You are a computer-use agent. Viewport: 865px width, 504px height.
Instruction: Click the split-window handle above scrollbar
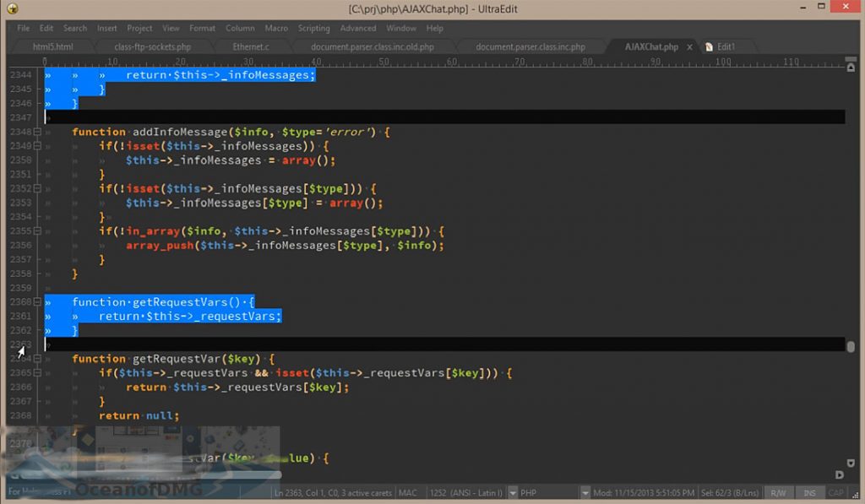[x=851, y=58]
